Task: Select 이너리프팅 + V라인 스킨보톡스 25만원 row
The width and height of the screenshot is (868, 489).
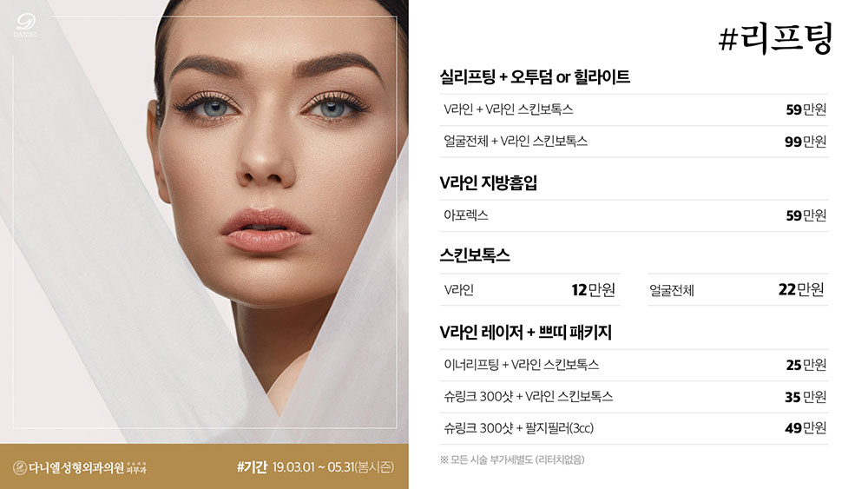Action: click(x=634, y=365)
